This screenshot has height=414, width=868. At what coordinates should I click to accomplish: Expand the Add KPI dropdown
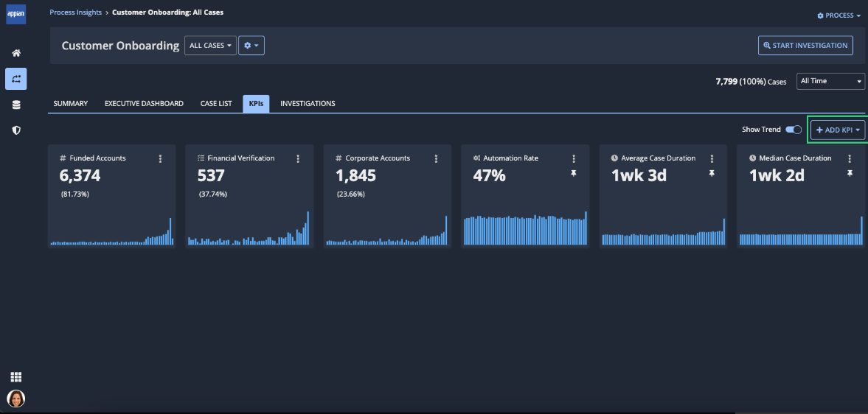pyautogui.click(x=838, y=130)
